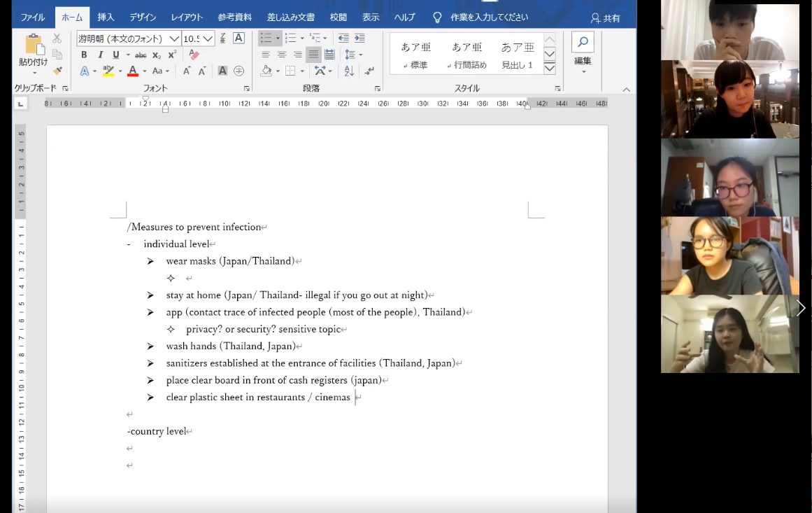Screen dimensions: 812x513
Task: Toggle strikethrough (abc) formatting
Action: coord(141,55)
